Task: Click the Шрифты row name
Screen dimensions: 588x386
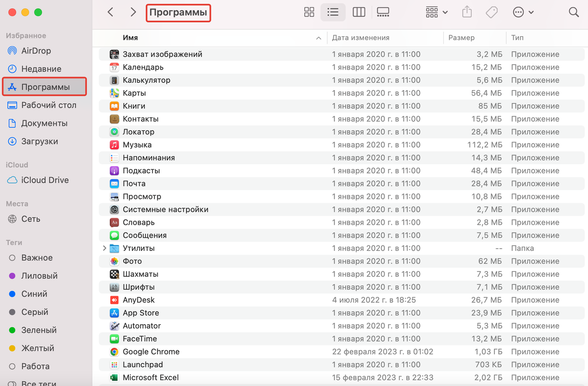Action: pyautogui.click(x=139, y=287)
